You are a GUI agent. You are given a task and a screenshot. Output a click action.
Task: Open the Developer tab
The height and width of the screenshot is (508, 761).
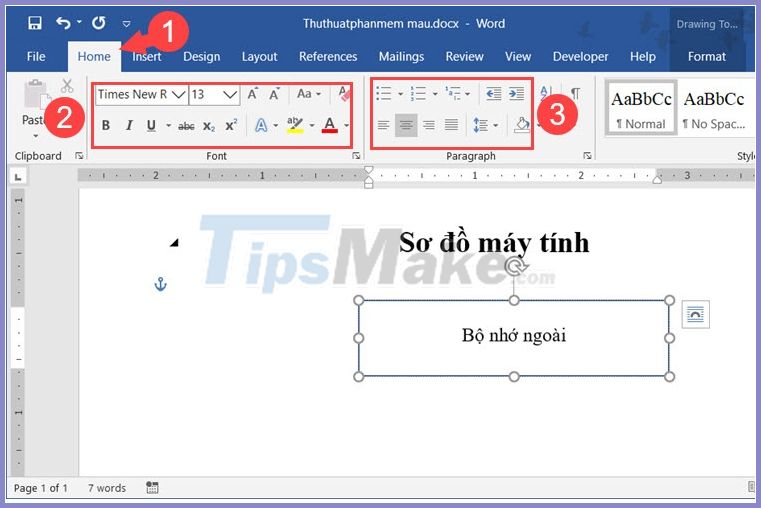pos(580,57)
